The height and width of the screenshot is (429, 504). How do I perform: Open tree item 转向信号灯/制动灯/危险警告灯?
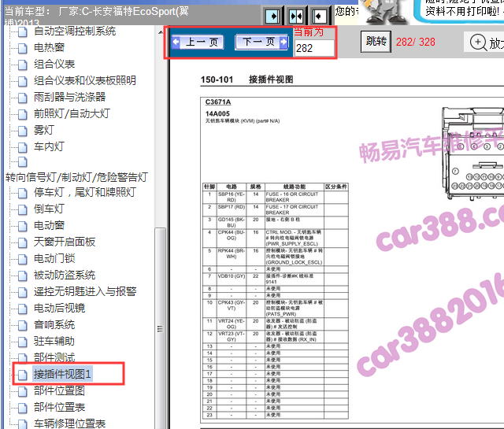(76, 177)
